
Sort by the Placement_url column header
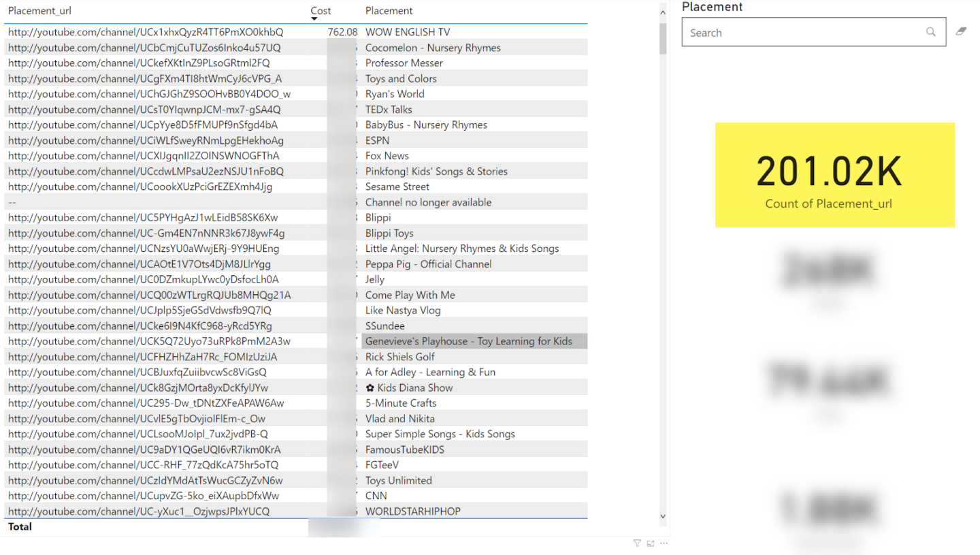pos(39,11)
